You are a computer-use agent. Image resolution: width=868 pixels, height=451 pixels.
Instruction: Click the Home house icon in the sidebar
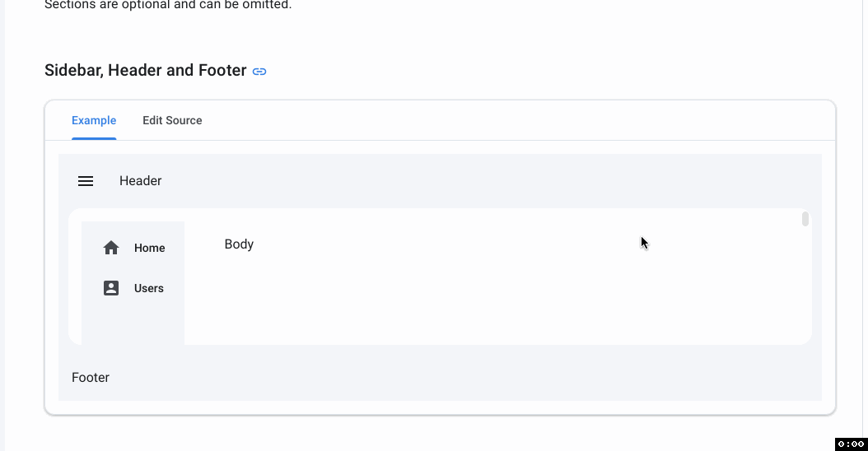[x=111, y=248]
